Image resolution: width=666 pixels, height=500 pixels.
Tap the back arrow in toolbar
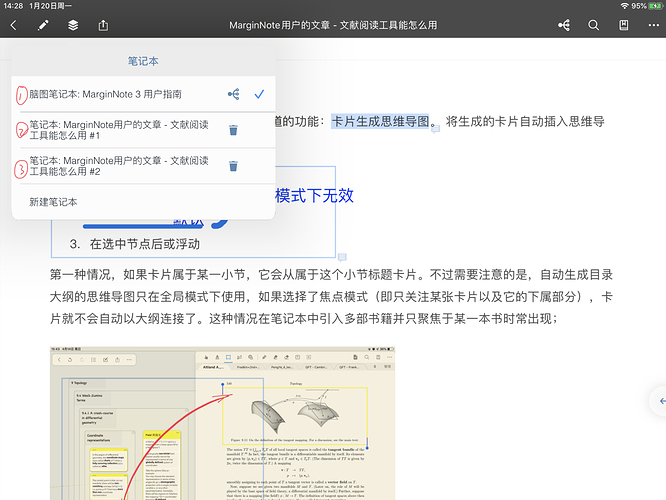[14, 25]
